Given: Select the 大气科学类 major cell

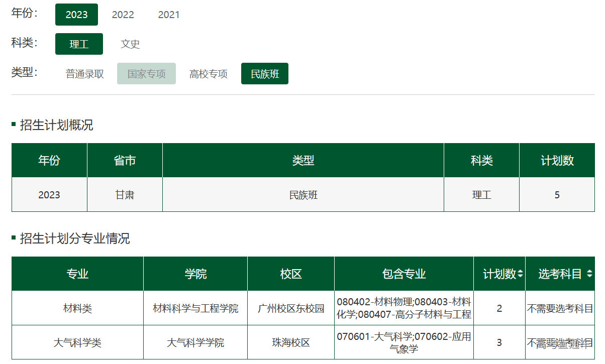Looking at the screenshot, I should pos(77,343).
